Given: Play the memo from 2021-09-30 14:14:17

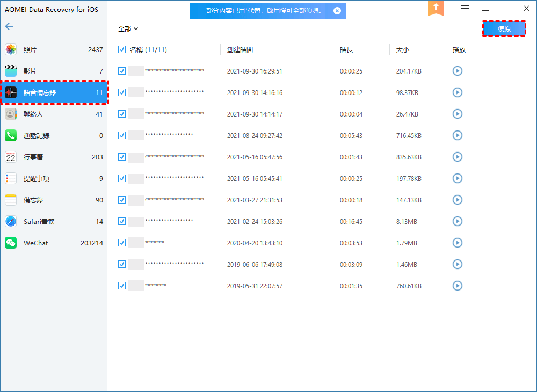Looking at the screenshot, I should coord(457,114).
